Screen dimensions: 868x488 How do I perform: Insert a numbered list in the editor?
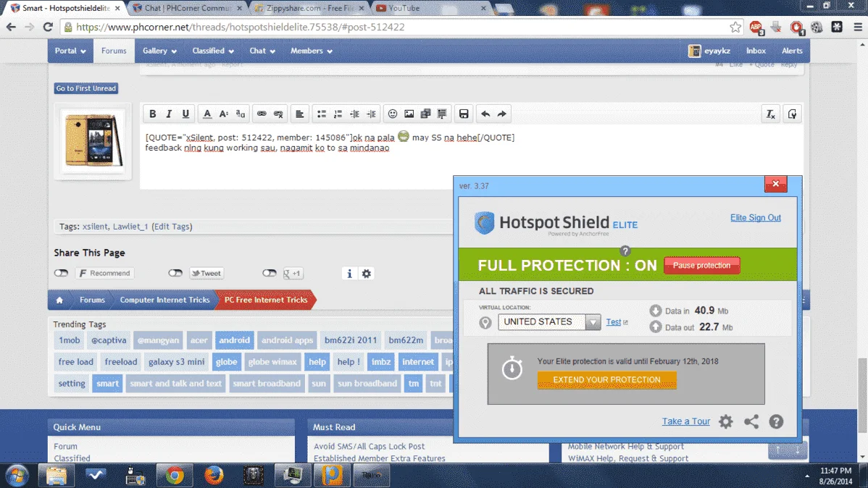(338, 114)
